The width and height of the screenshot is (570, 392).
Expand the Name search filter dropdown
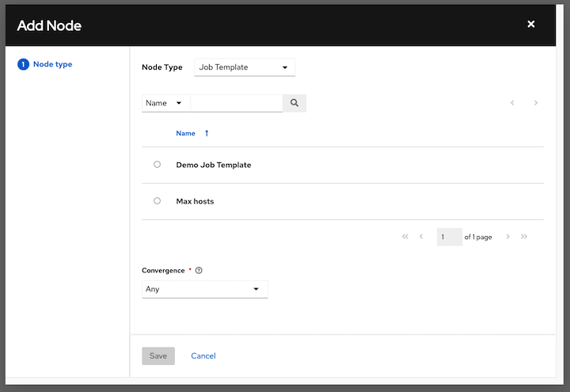point(165,103)
